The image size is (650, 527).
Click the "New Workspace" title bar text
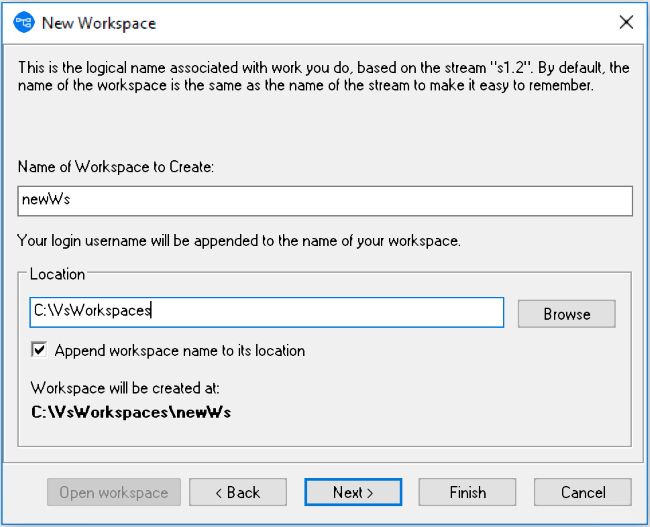coord(99,22)
